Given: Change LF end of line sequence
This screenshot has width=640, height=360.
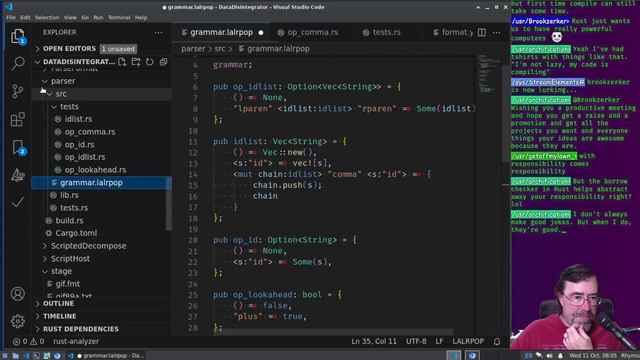Looking at the screenshot, I should click(x=439, y=341).
